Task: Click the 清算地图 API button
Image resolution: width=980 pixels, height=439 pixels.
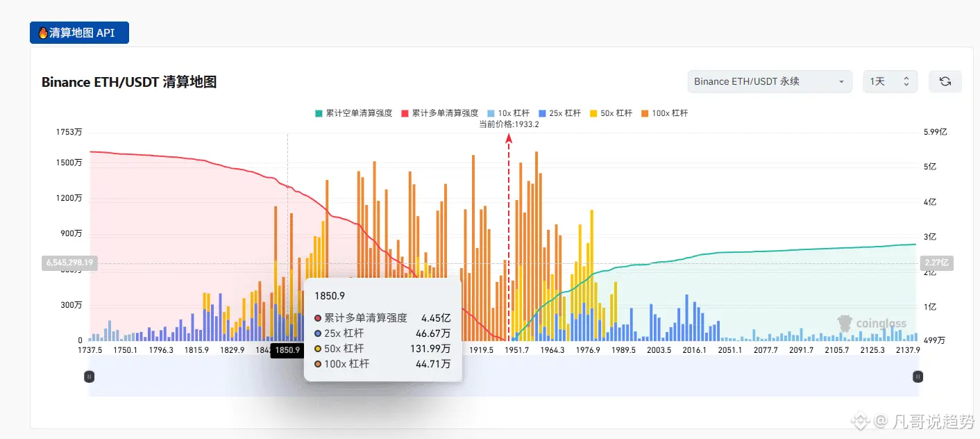Action: pyautogui.click(x=79, y=33)
